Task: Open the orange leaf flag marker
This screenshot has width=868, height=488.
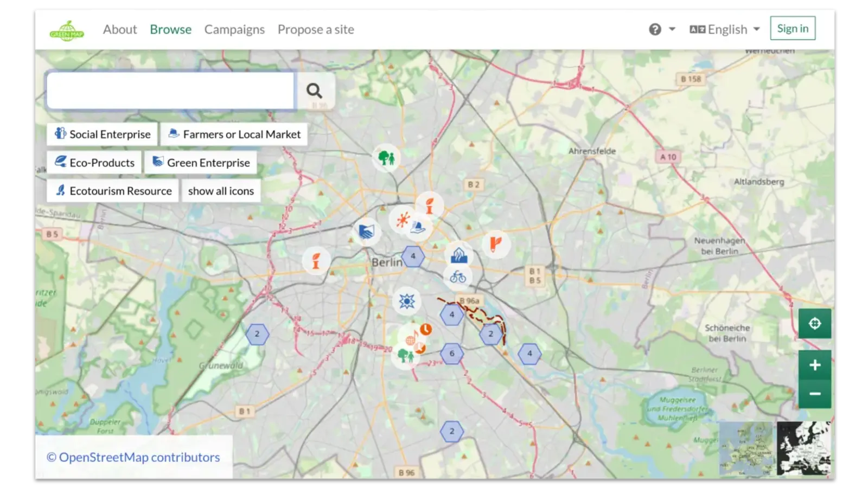Action: [x=496, y=243]
